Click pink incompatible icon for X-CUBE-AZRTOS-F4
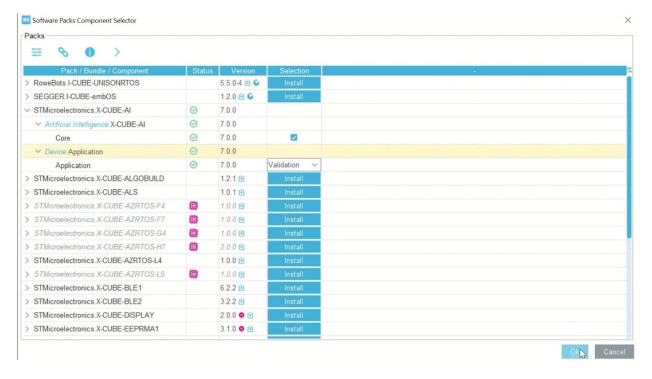The height and width of the screenshot is (379, 652). pos(193,206)
